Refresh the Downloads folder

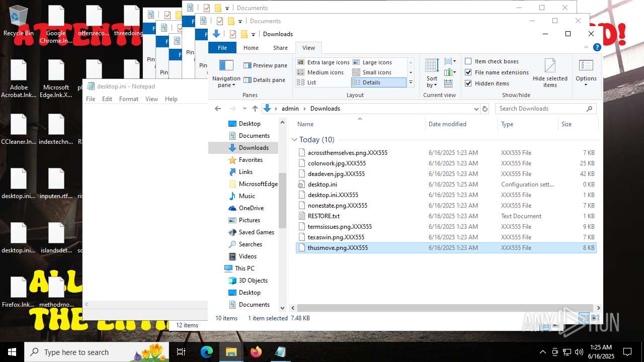[x=485, y=109]
